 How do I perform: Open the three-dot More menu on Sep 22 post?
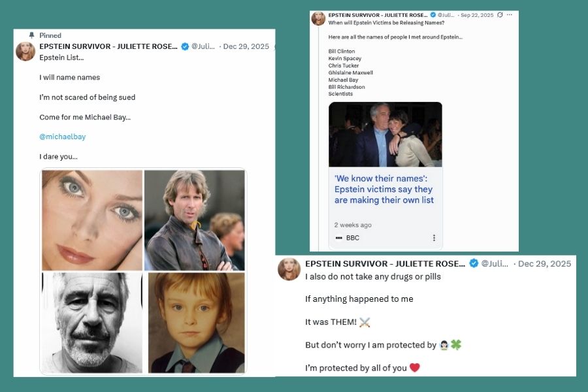(x=510, y=15)
